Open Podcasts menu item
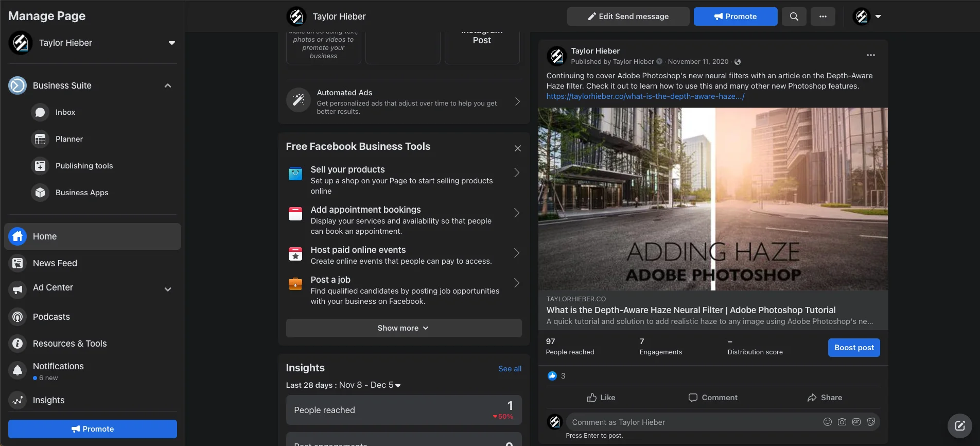Screen dimensions: 980x446 pos(93,317)
